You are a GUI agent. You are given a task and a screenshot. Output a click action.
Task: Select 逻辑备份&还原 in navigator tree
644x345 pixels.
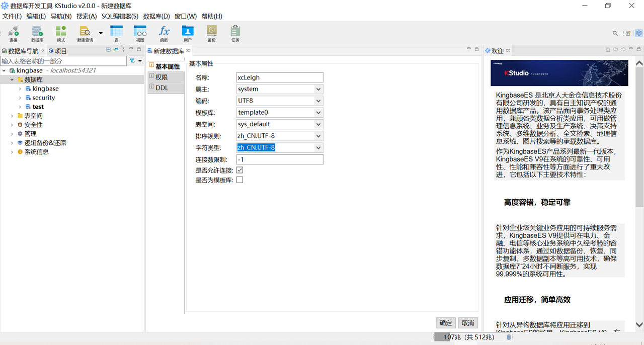(45, 143)
